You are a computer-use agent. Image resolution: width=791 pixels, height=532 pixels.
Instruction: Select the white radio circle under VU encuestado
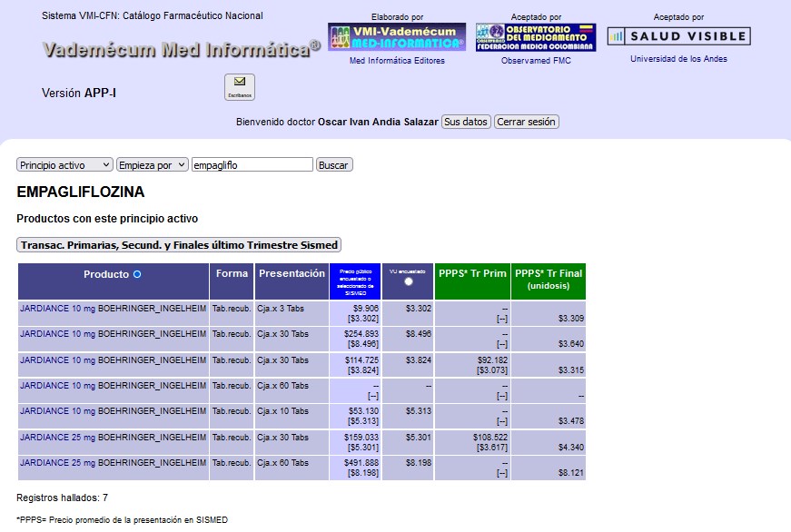[409, 281]
